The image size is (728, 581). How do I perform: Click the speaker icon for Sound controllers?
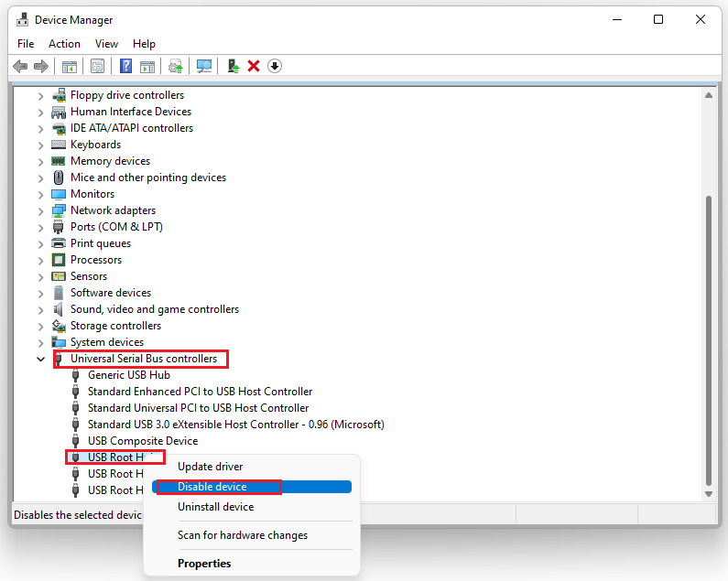click(59, 309)
